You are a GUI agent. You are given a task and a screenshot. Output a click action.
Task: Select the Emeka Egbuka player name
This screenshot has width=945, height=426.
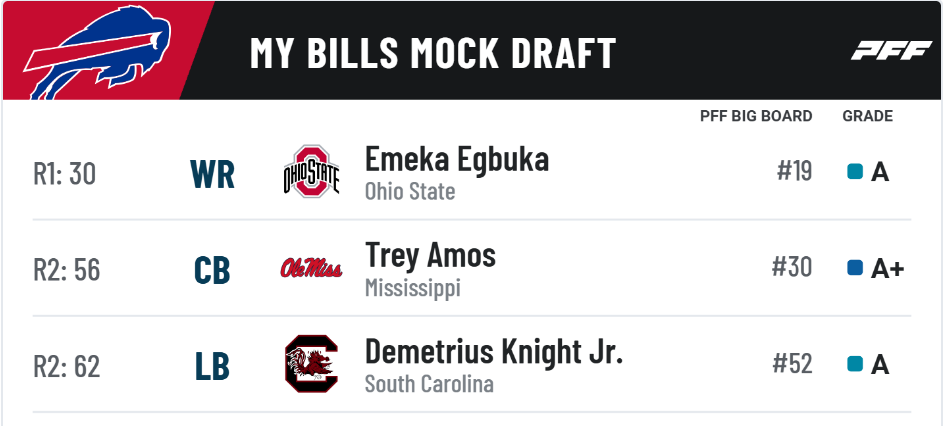click(457, 160)
